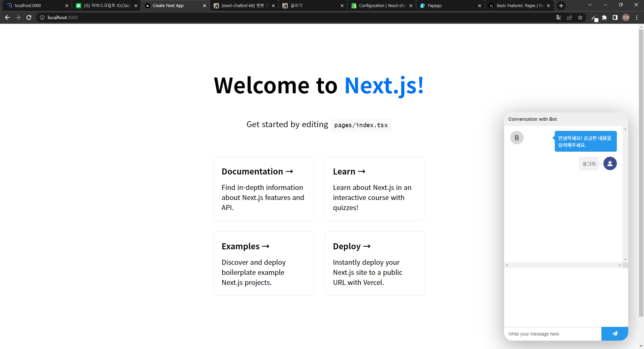Viewport: 644px width, 349px height.
Task: Click the page's vertical scrollbar thumb
Action: click(x=641, y=173)
